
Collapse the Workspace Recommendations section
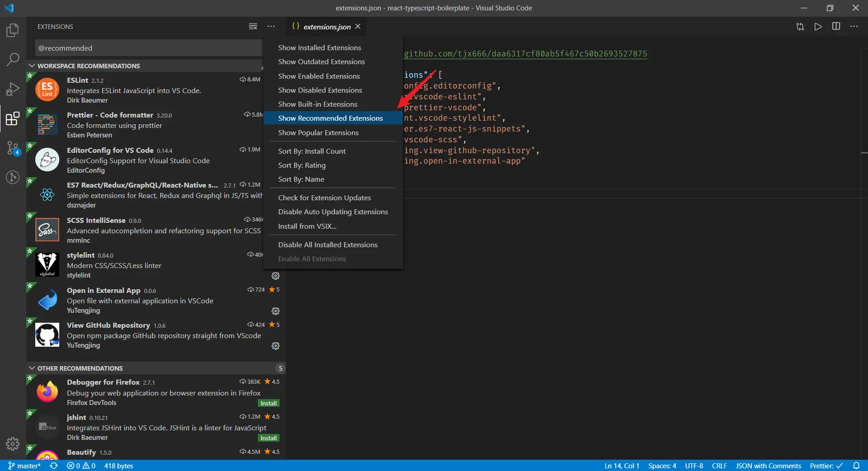[32, 66]
